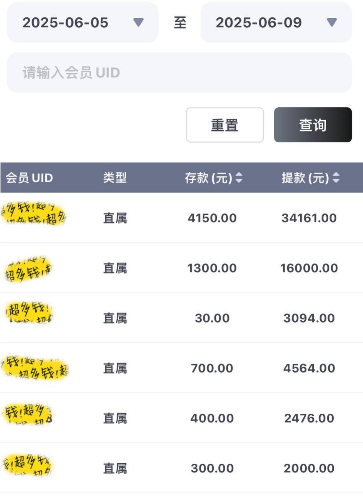Select row with deposit 4150.00
The width and height of the screenshot is (363, 499).
(x=181, y=218)
